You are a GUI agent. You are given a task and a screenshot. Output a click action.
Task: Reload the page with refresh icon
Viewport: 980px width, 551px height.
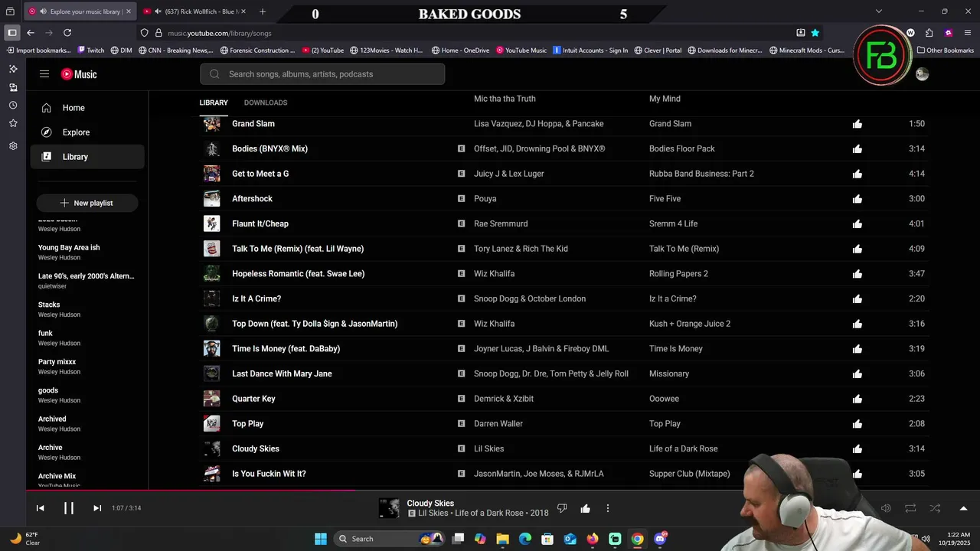[67, 33]
